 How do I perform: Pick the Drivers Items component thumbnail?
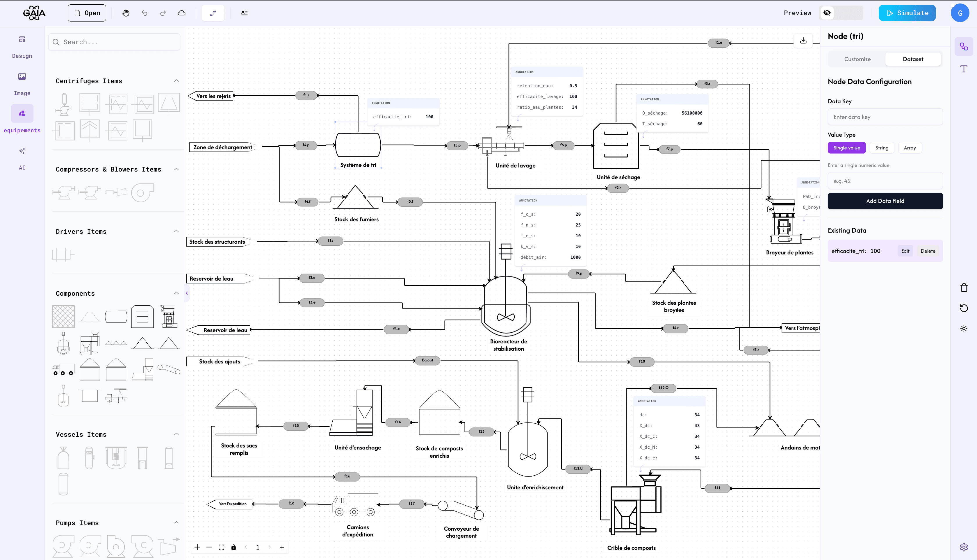tap(63, 255)
